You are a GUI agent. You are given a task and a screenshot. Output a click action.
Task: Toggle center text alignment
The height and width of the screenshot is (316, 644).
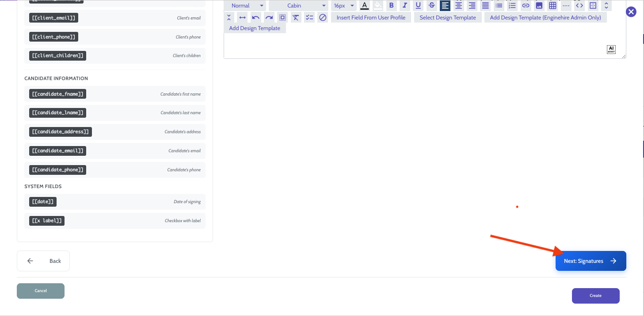click(x=458, y=5)
